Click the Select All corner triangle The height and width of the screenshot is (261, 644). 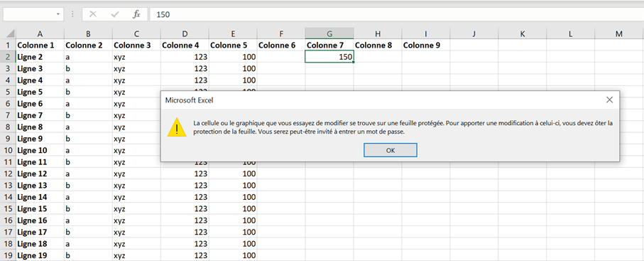pyautogui.click(x=10, y=33)
